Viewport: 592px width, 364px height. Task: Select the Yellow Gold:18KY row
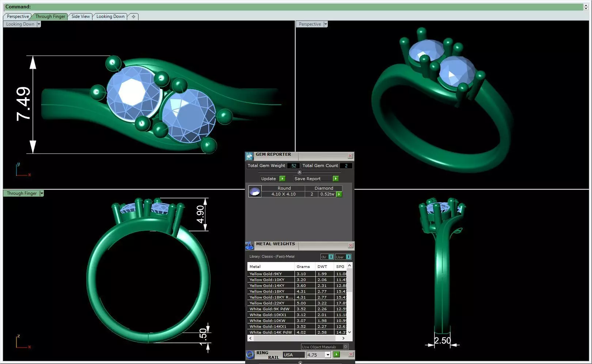click(297, 291)
